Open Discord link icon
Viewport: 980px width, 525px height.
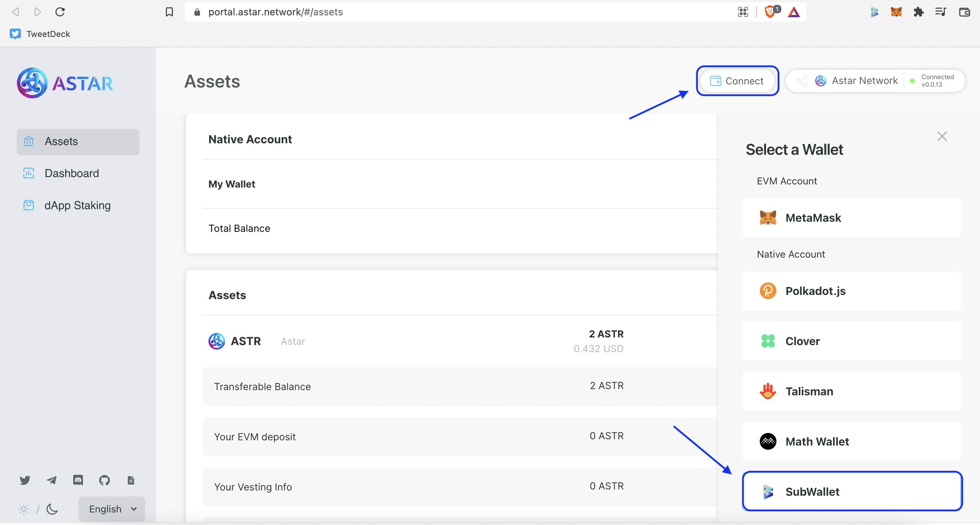click(78, 480)
